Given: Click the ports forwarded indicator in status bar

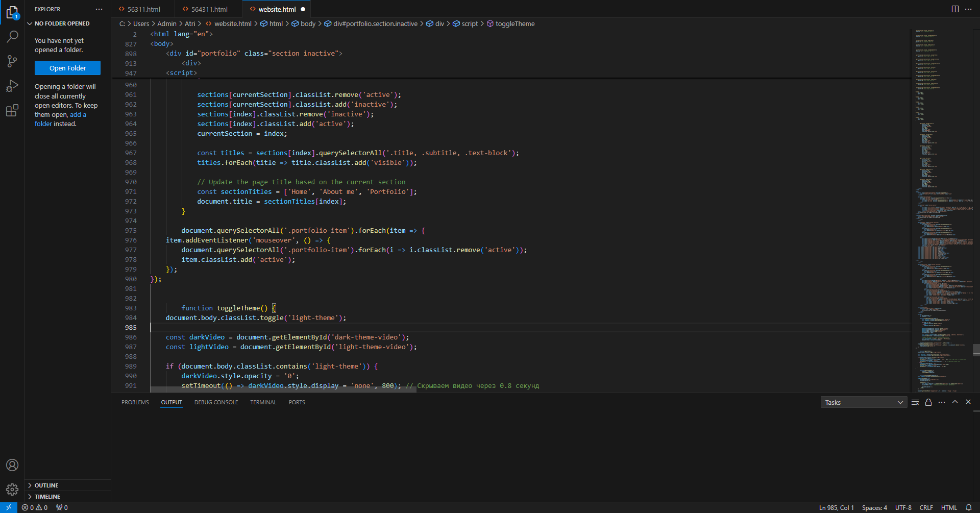Looking at the screenshot, I should [x=62, y=507].
